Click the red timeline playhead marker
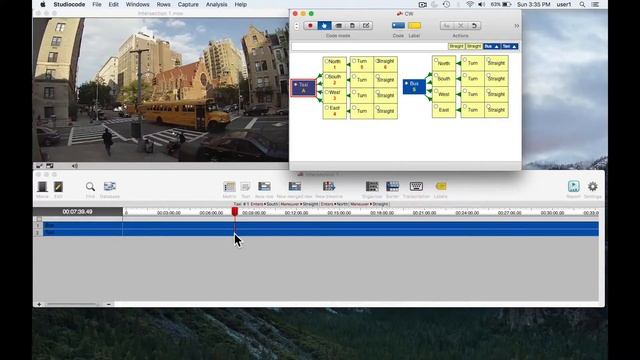This screenshot has width=640, height=360. 235,211
